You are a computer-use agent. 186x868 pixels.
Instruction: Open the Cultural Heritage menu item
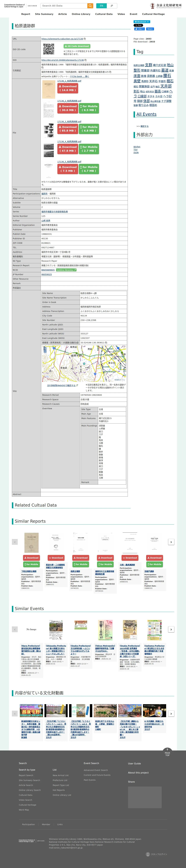[x=153, y=14]
